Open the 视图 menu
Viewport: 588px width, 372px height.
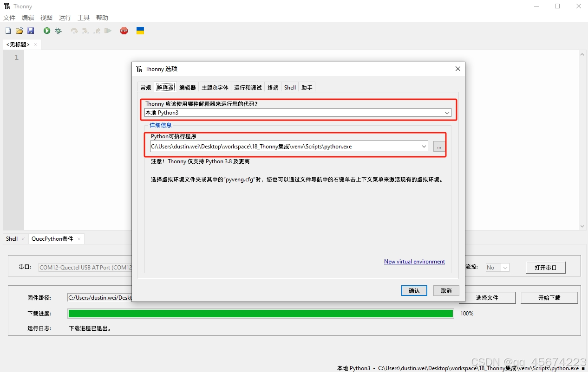46,18
